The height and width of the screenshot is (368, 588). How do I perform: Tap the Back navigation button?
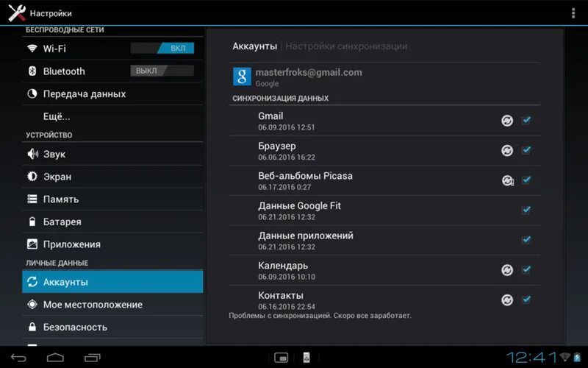point(18,358)
